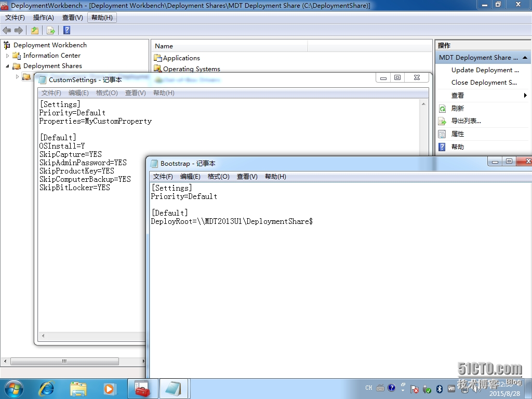Click the Back arrow toolbar icon
This screenshot has width=532, height=399.
pyautogui.click(x=7, y=31)
